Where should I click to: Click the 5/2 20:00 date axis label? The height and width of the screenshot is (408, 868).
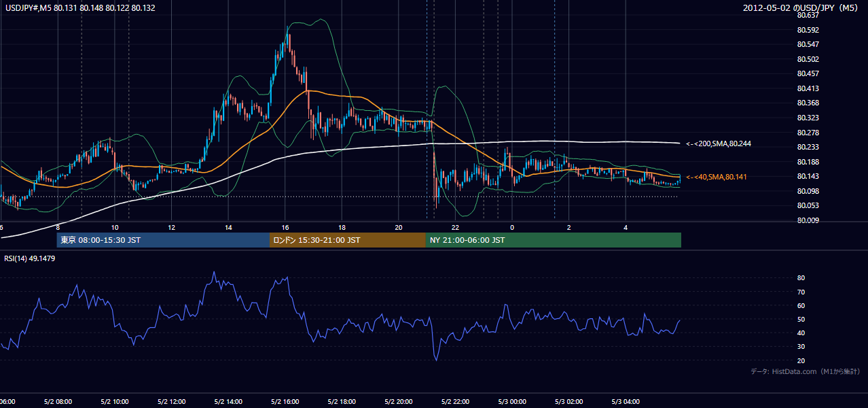coord(399,401)
